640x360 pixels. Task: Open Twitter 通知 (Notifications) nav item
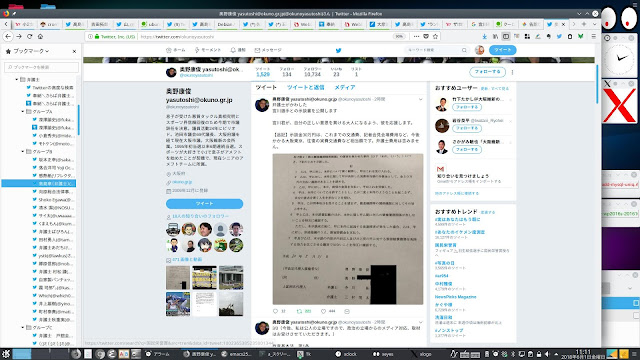click(238, 50)
